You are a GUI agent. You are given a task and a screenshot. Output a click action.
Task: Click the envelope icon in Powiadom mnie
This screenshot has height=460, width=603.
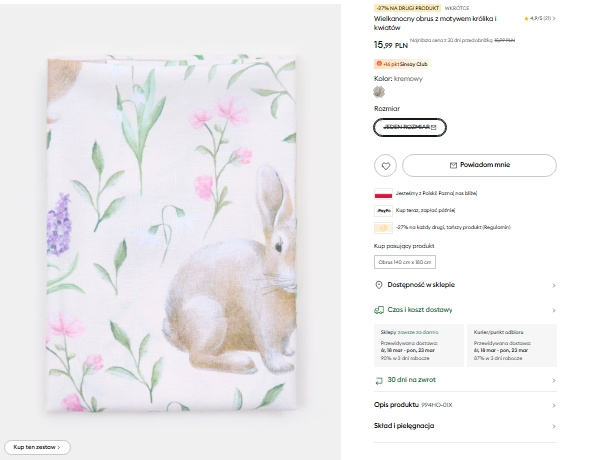(453, 165)
